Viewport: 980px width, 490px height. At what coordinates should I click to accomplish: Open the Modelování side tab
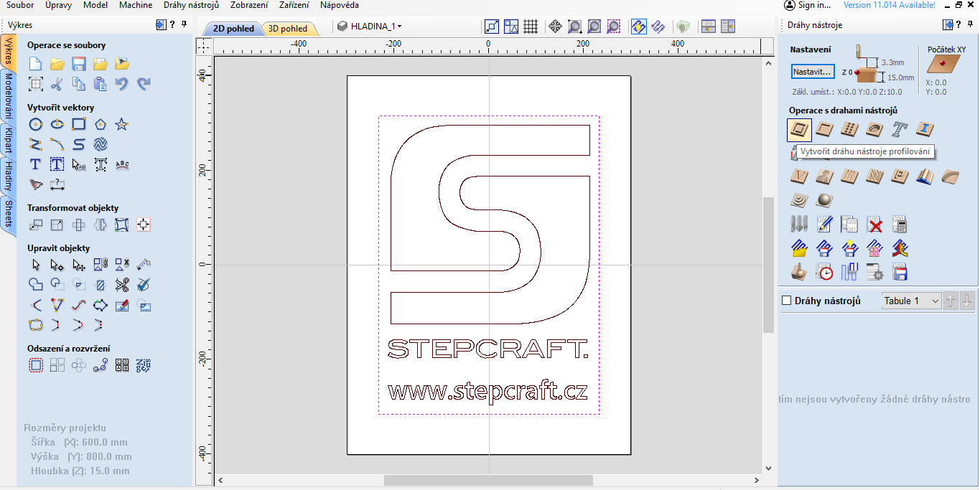point(9,97)
